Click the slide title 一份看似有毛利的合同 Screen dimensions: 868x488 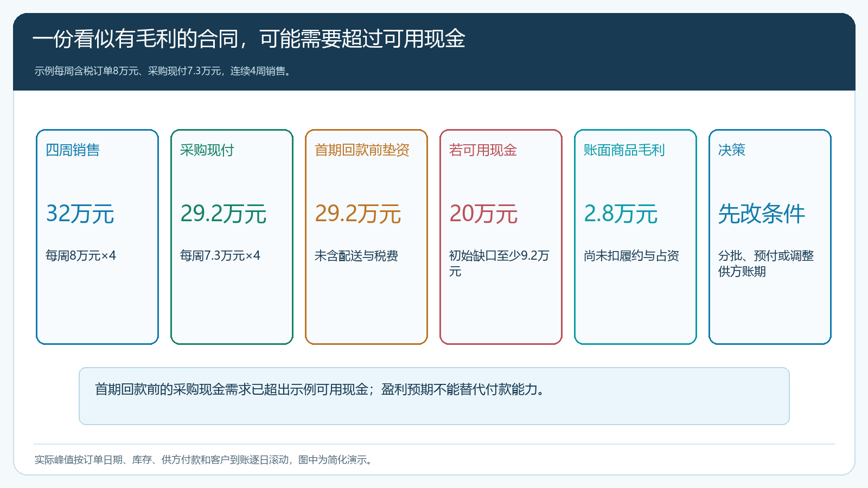249,39
